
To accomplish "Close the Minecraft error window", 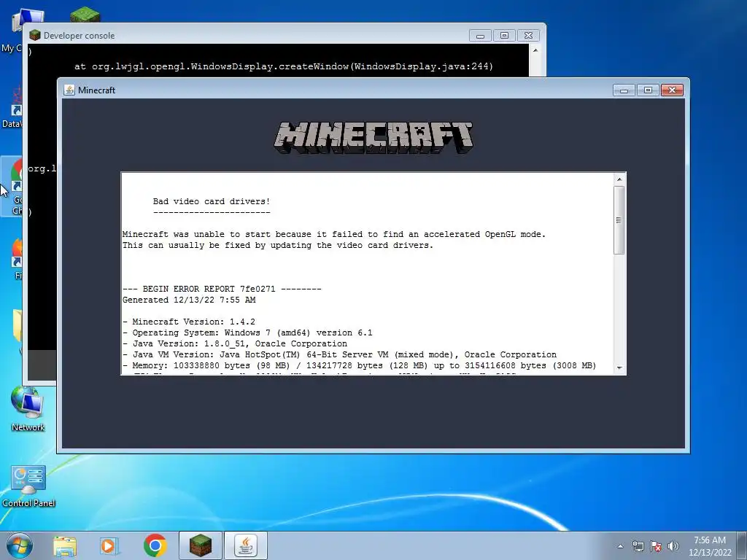I will (672, 90).
